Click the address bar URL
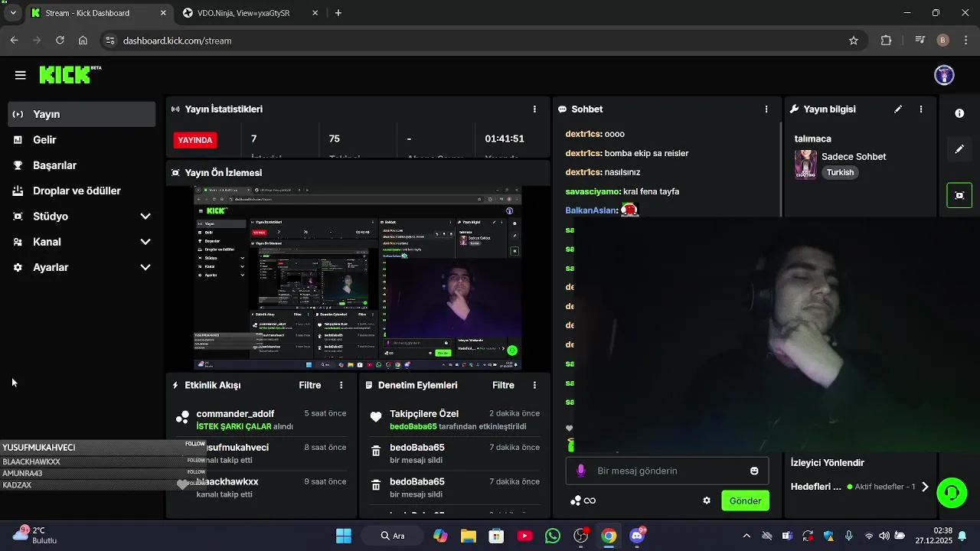Screen dimensions: 980x551 coord(177,41)
